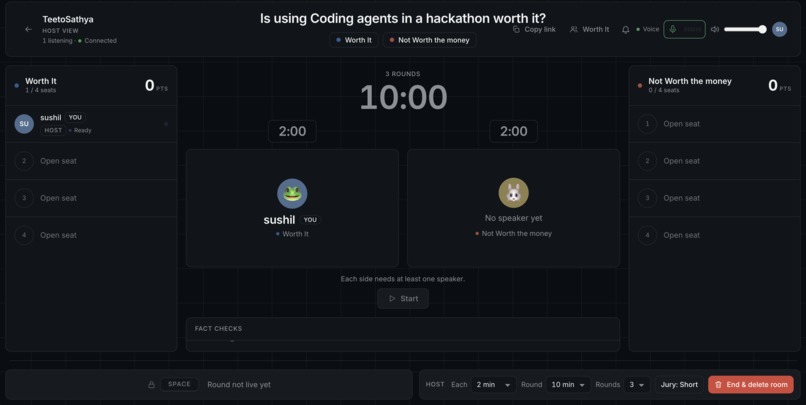The image size is (806, 405).
Task: Click the rabbit avatar for No speaker yet
Action: click(513, 193)
